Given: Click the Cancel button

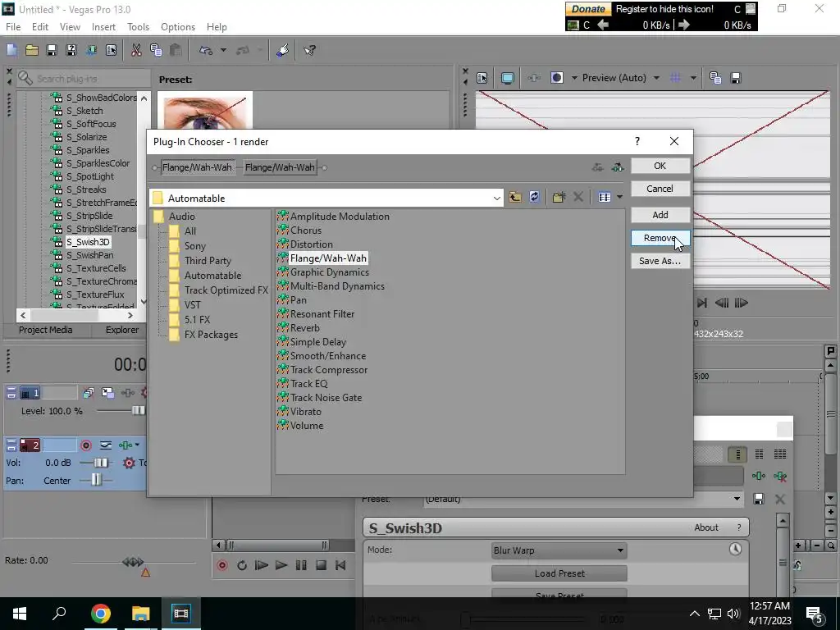Looking at the screenshot, I should click(x=660, y=189).
